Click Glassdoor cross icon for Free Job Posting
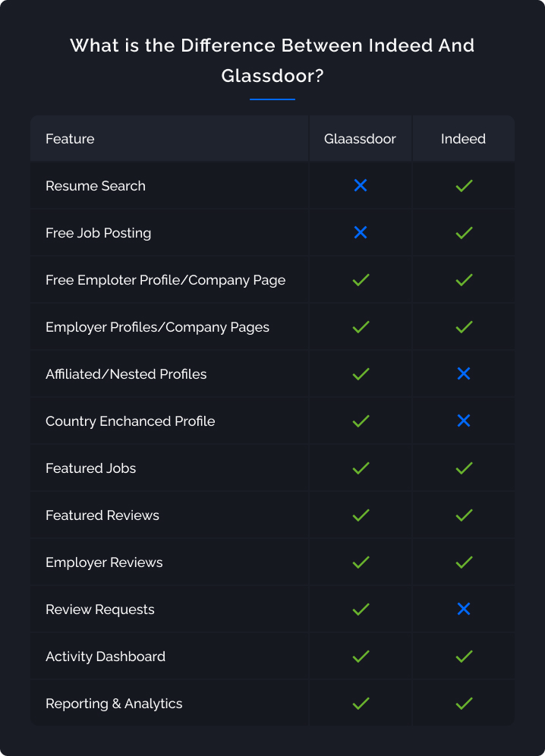 (x=361, y=233)
